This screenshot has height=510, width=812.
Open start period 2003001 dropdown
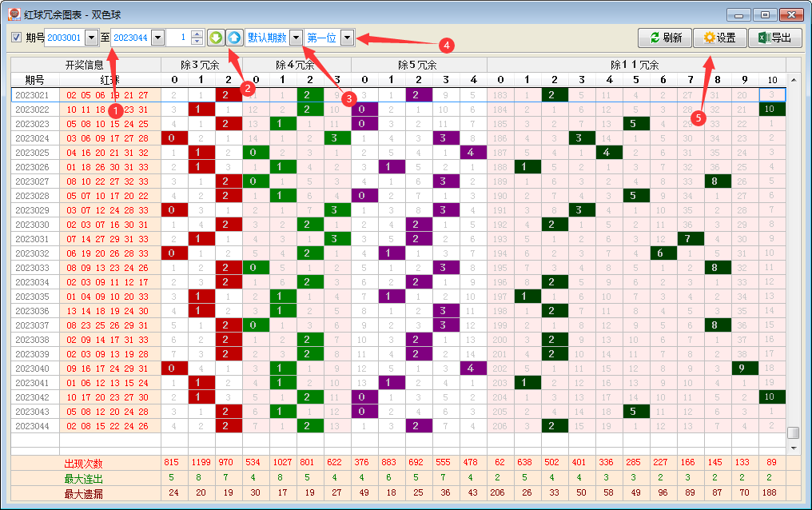[x=90, y=38]
